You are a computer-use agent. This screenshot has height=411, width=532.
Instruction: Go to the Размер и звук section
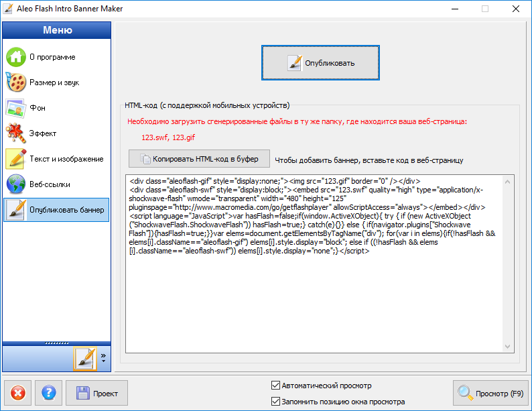click(x=56, y=82)
